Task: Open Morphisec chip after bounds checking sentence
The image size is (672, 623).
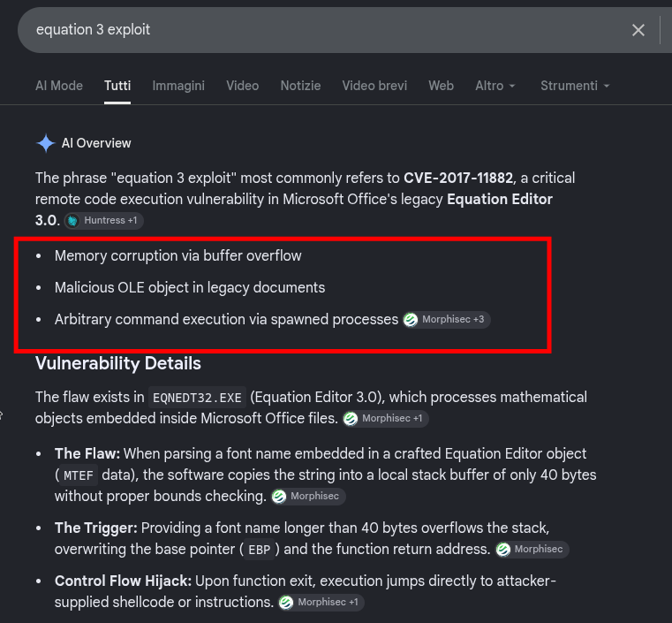Action: (308, 497)
